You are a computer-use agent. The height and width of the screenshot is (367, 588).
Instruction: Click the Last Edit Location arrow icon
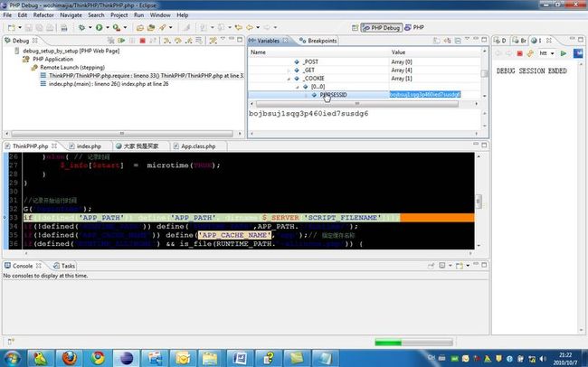tap(238, 27)
